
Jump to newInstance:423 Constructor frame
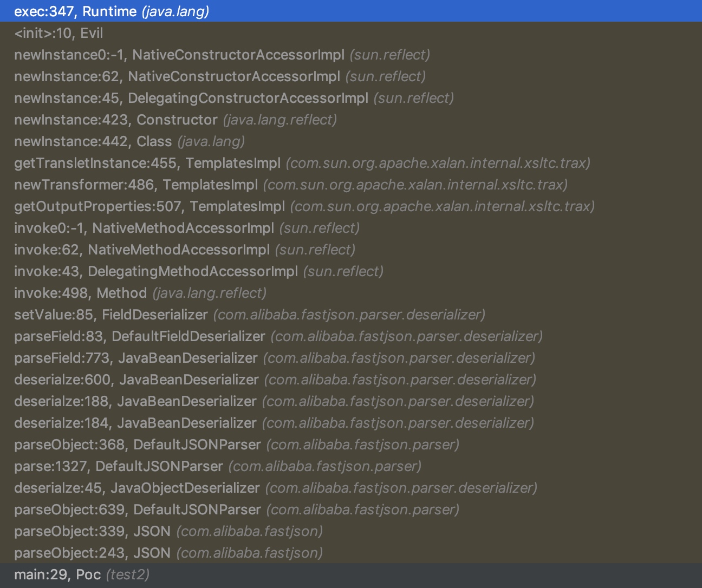coord(351,120)
